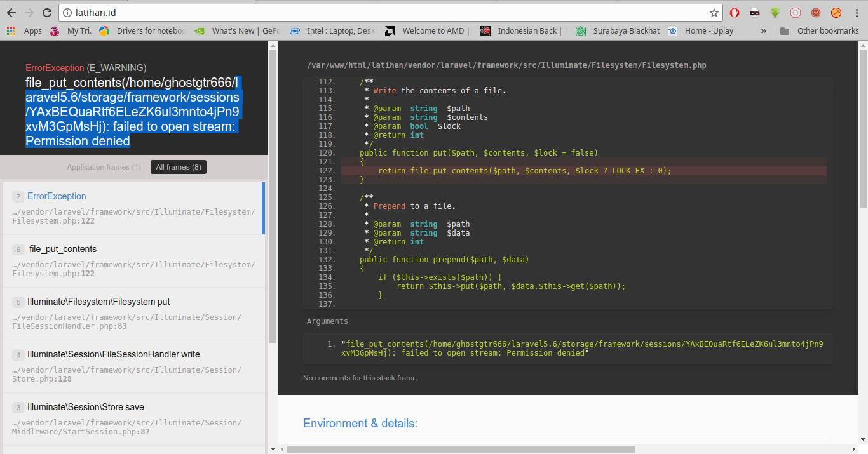Screen dimensions: 868x454
Task: Click Environment & details heading
Action: tap(360, 424)
